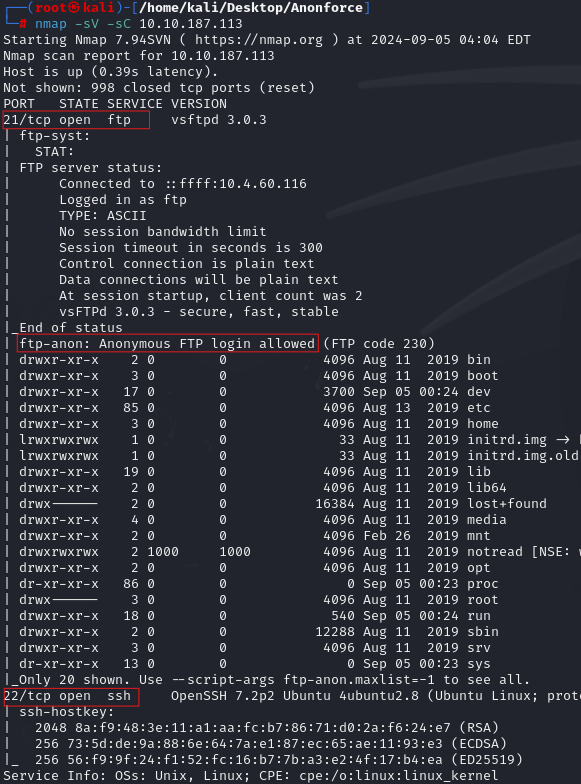Click the RSA hostkey fingerprint line
The image size is (581, 784).
266,728
